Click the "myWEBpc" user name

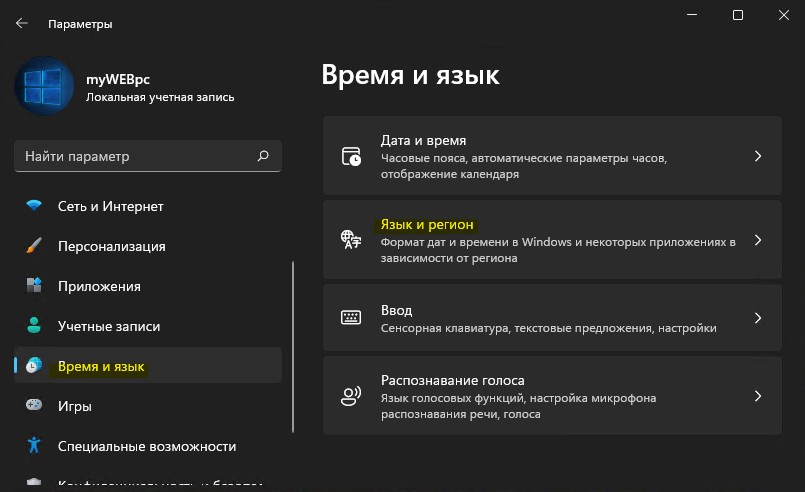tap(118, 80)
